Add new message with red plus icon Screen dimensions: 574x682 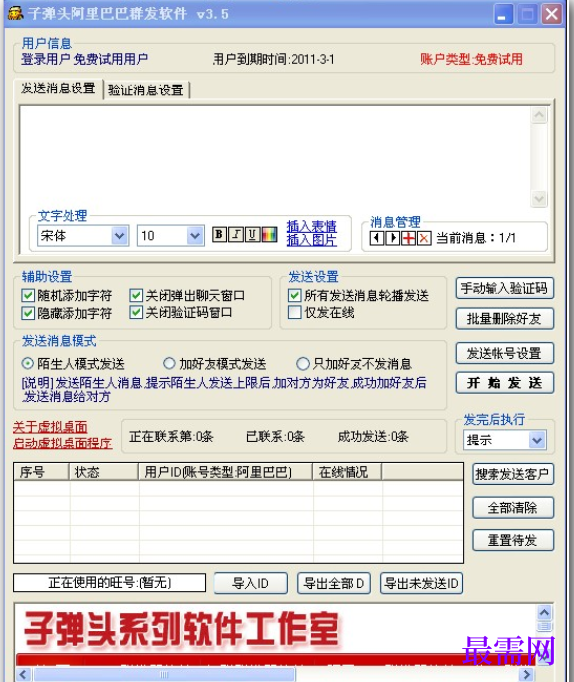408,238
